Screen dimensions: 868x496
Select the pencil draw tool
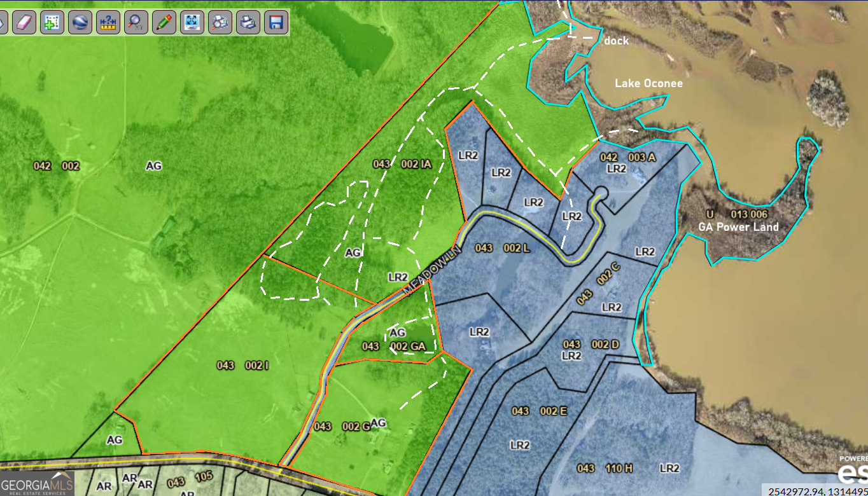(164, 22)
